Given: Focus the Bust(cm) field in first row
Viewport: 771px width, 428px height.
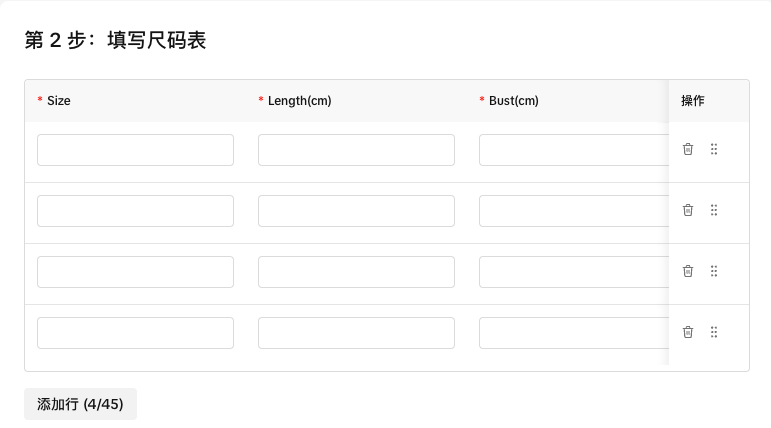Looking at the screenshot, I should (x=572, y=150).
